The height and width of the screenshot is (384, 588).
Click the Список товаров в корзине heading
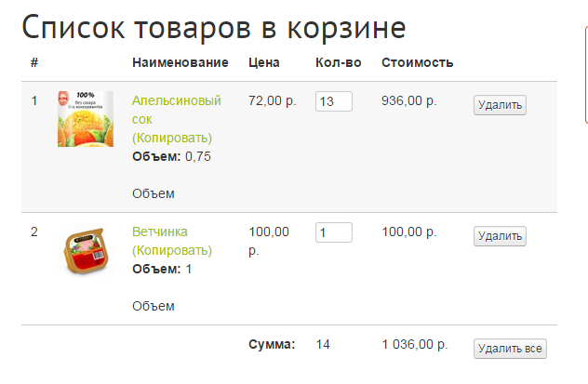[213, 28]
